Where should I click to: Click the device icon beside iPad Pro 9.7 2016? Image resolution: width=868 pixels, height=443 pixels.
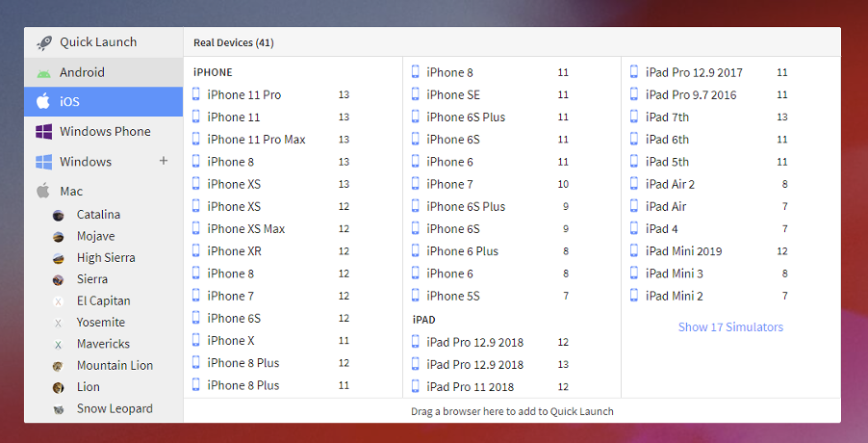click(634, 94)
